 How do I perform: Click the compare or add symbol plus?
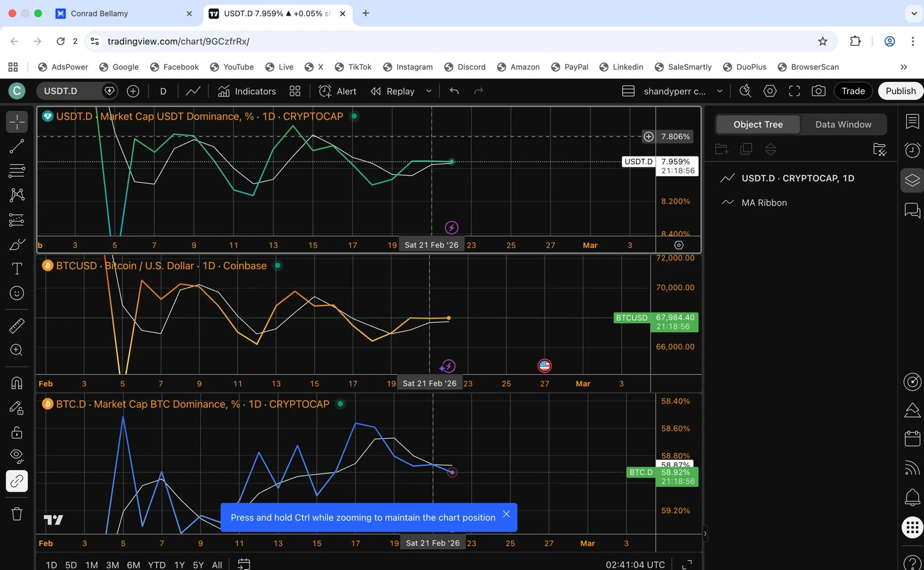(x=133, y=91)
